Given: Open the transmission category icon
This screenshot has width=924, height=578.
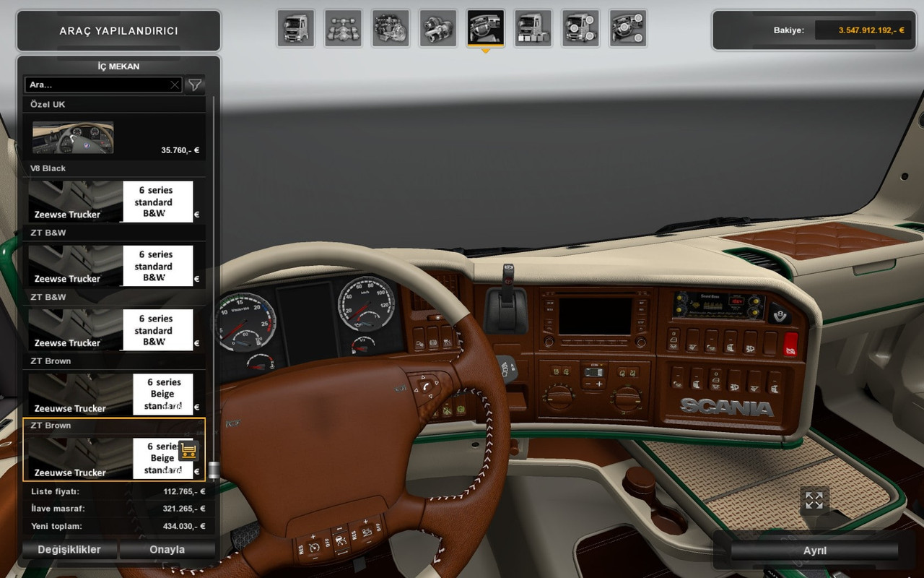Looking at the screenshot, I should (438, 28).
